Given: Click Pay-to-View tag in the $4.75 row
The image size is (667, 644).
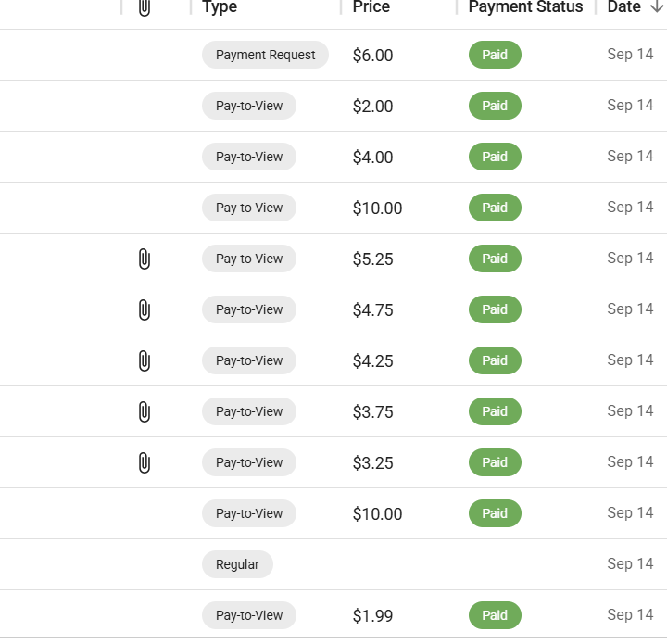Looking at the screenshot, I should pyautogui.click(x=249, y=309).
